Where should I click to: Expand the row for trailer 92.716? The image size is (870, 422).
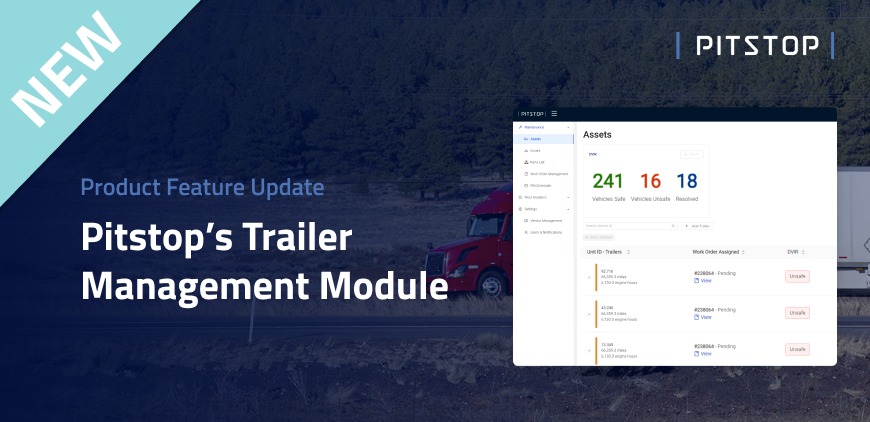589,277
